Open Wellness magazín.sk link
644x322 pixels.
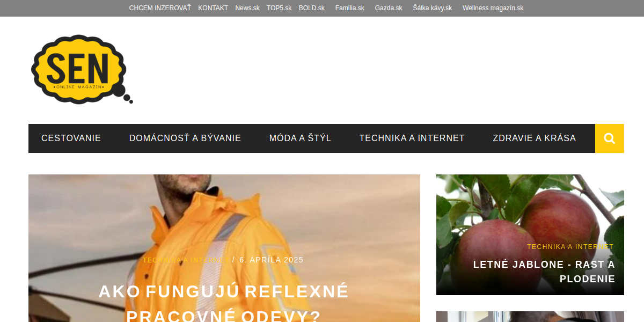point(493,8)
